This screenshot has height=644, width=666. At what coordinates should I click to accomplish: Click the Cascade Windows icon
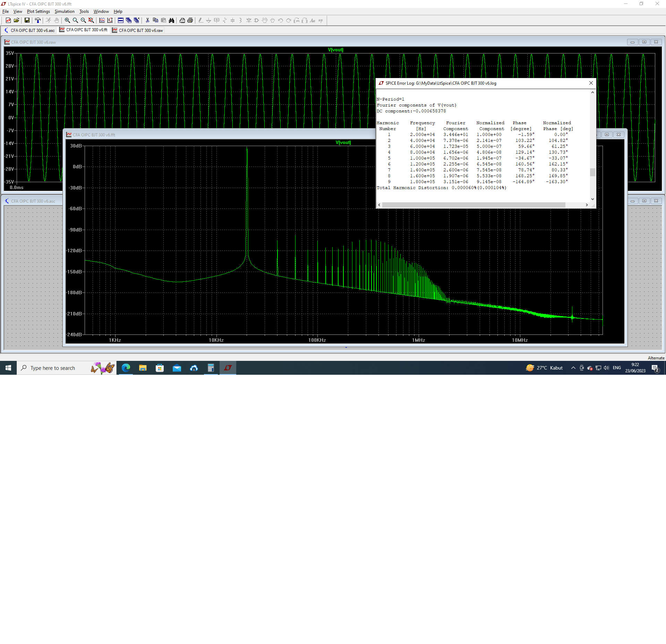[129, 20]
